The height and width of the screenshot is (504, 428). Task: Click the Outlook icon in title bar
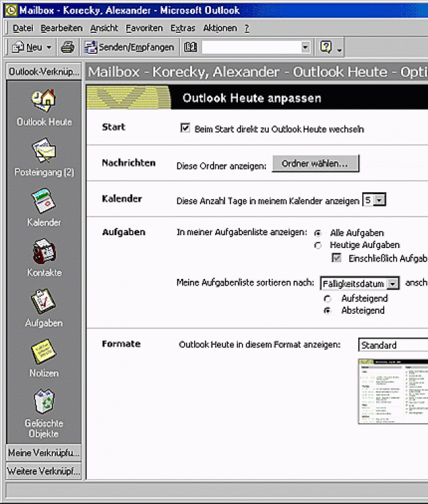(x=11, y=10)
